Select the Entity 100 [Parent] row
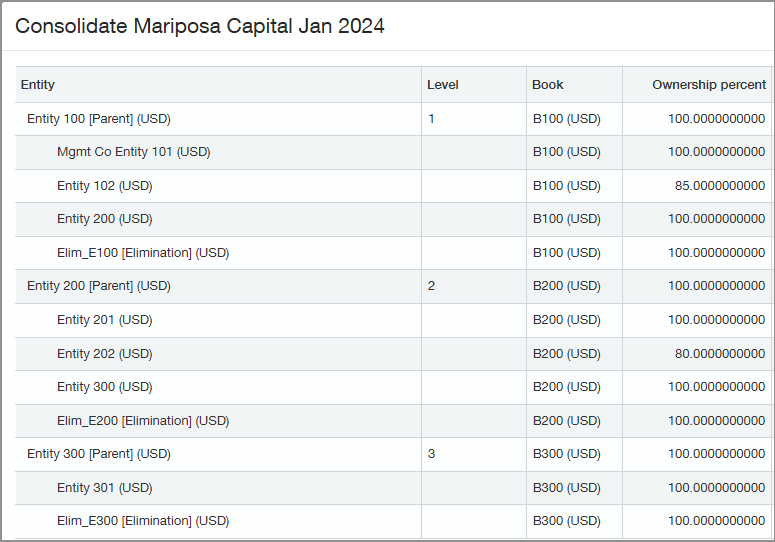The image size is (775, 542). coord(99,119)
